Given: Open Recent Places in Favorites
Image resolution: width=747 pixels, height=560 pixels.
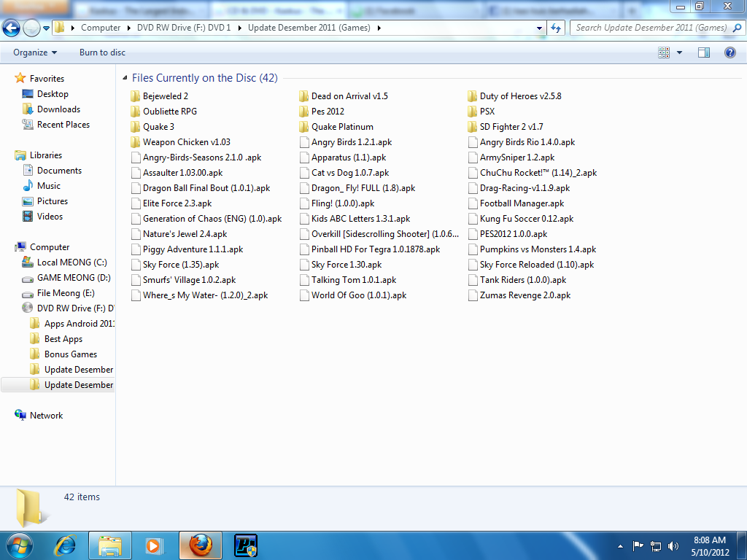Looking at the screenshot, I should click(63, 124).
